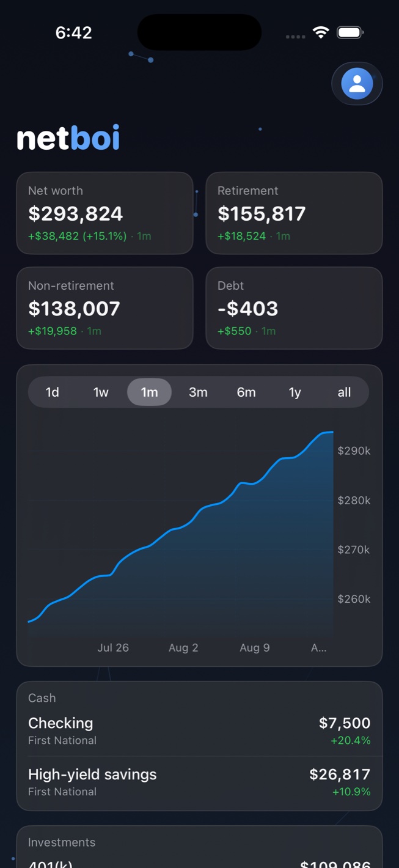The image size is (399, 868).
Task: Tap the Aug 2 chart date label
Action: (x=183, y=648)
